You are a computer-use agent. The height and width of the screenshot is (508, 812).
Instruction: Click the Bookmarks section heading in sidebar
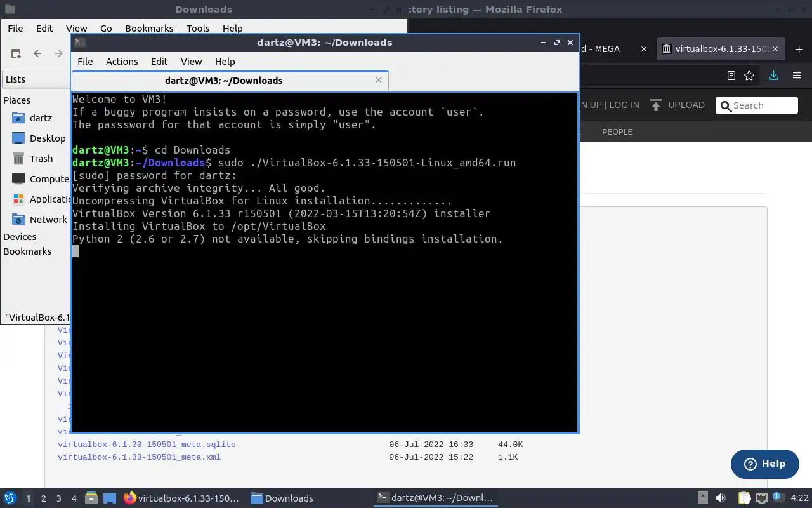[x=27, y=251]
